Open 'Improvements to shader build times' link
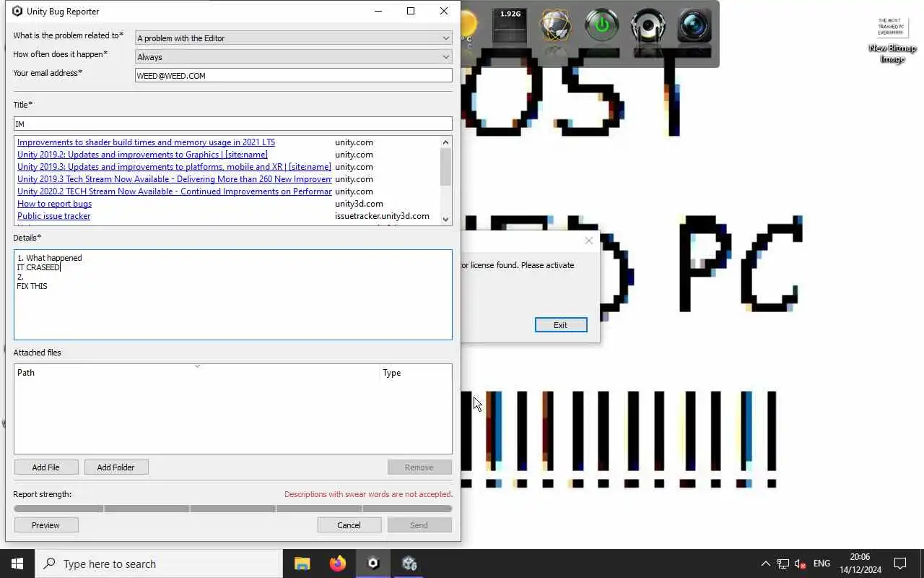Image resolution: width=924 pixels, height=578 pixels. tap(146, 142)
